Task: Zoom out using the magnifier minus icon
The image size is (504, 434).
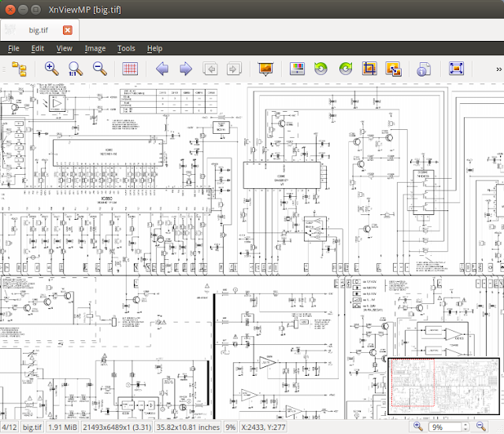Action: click(x=100, y=69)
